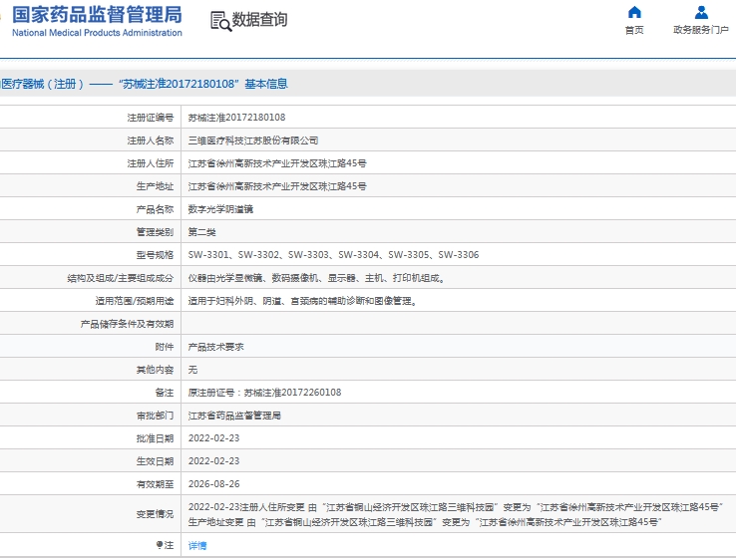Click approval department 江苏省药品监督管理局
This screenshot has width=736, height=560.
(x=234, y=416)
